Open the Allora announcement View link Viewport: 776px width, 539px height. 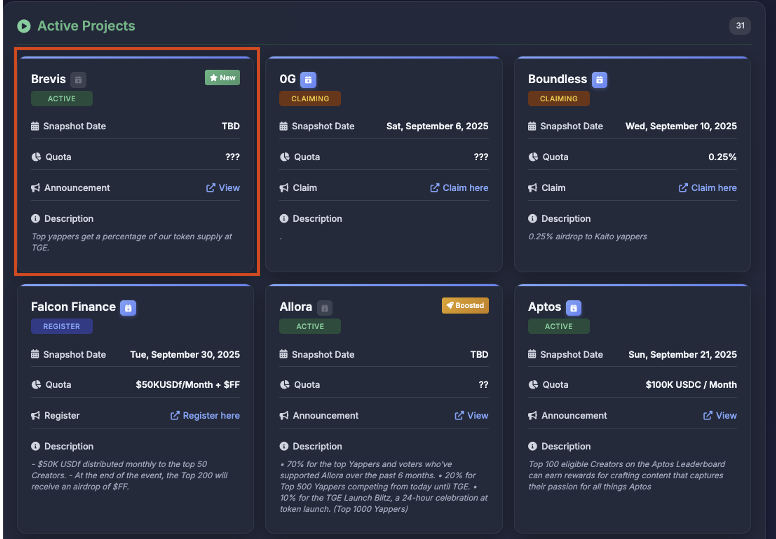tap(472, 416)
